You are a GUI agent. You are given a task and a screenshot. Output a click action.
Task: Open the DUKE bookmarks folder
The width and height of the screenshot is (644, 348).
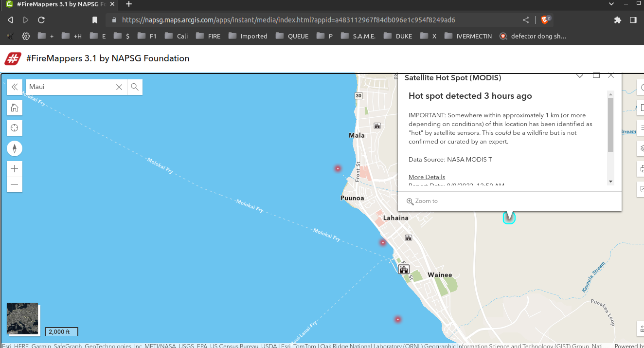click(x=397, y=36)
